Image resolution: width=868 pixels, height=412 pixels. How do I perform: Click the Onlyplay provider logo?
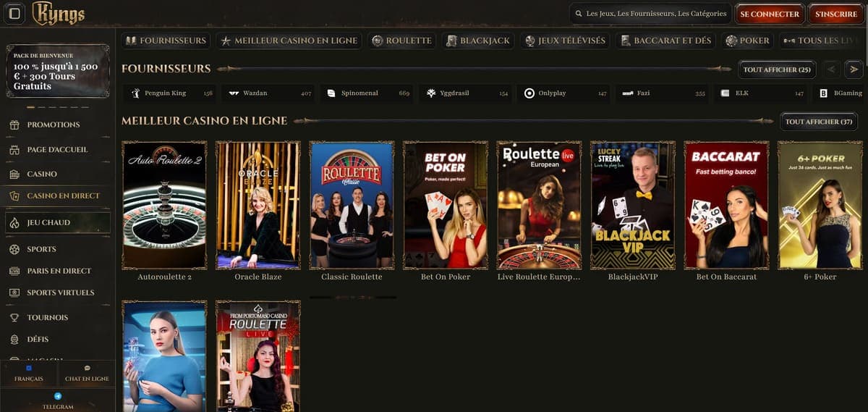tap(529, 93)
